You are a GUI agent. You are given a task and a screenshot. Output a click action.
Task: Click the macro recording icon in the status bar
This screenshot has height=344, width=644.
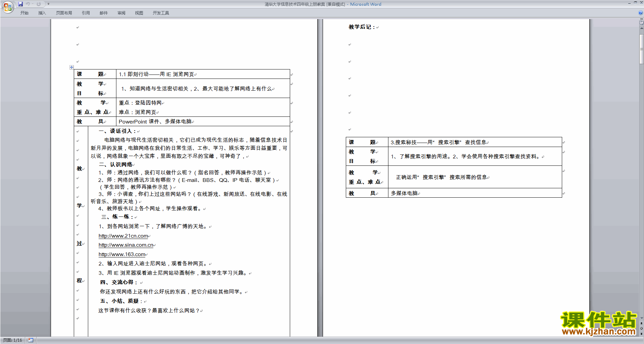click(31, 340)
